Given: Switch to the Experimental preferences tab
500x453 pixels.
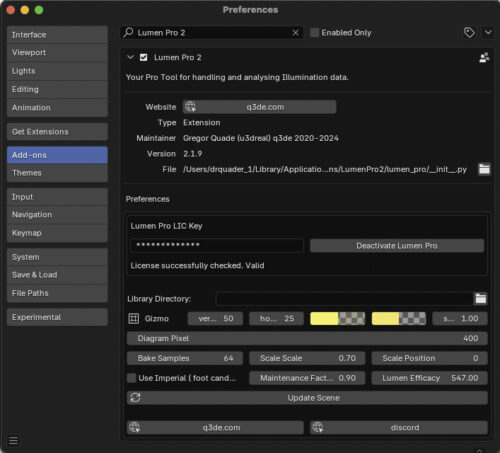Looking at the screenshot, I should point(57,317).
